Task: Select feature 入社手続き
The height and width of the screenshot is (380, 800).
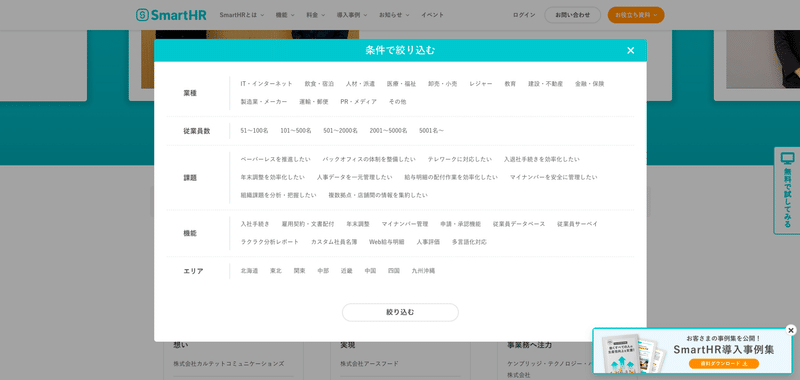Action: tap(255, 224)
